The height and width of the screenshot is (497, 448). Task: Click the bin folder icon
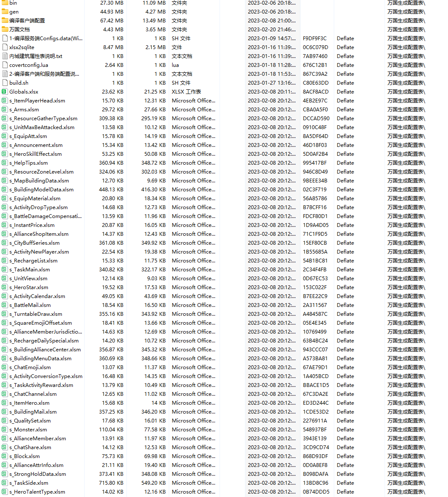(x=5, y=3)
